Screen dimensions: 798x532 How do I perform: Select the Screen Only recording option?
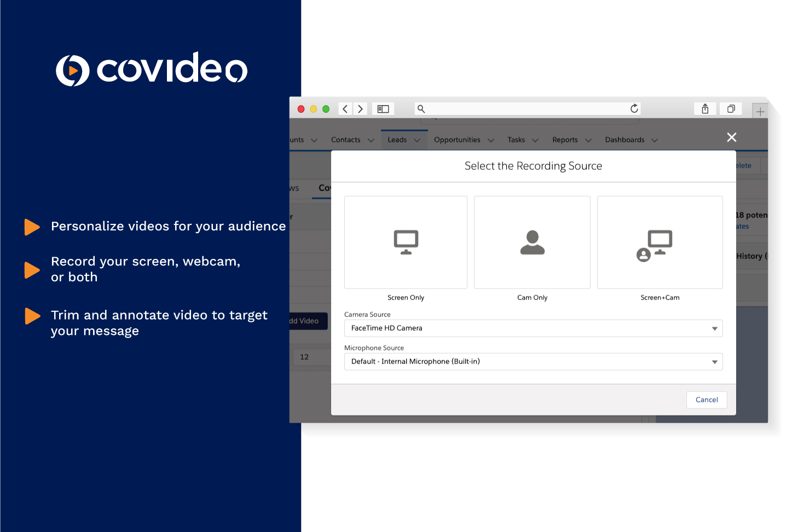point(406,242)
